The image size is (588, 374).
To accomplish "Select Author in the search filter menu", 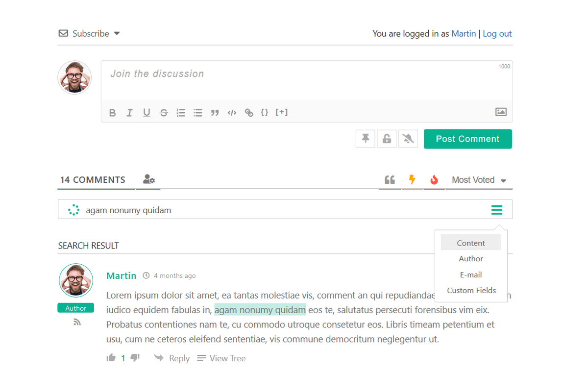I will pos(470,258).
